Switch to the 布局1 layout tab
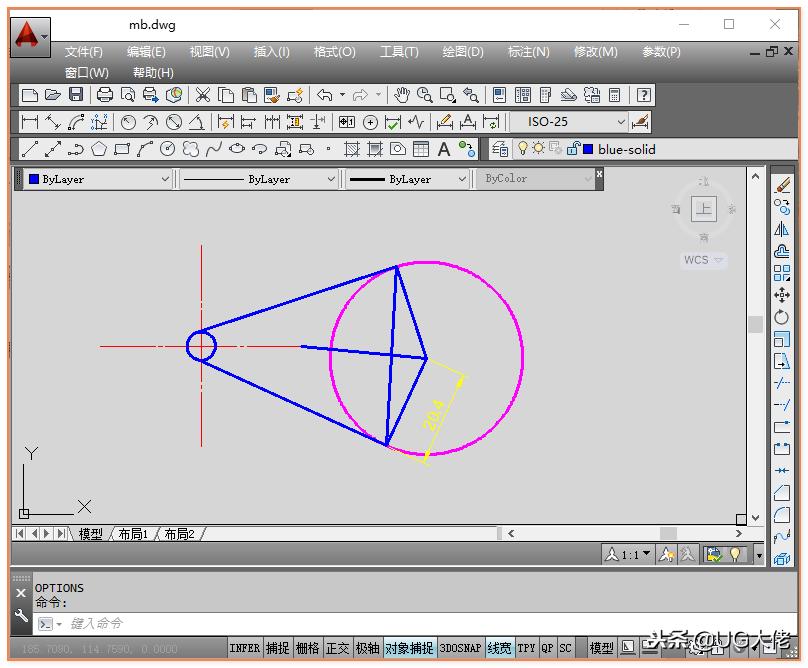The width and height of the screenshot is (808, 668). pyautogui.click(x=133, y=534)
